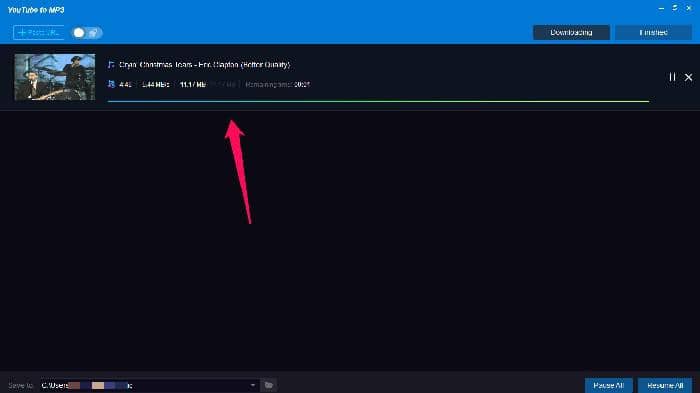Select the Christmas Tears song title text
Viewport: 700px width, 393px height.
[204, 65]
